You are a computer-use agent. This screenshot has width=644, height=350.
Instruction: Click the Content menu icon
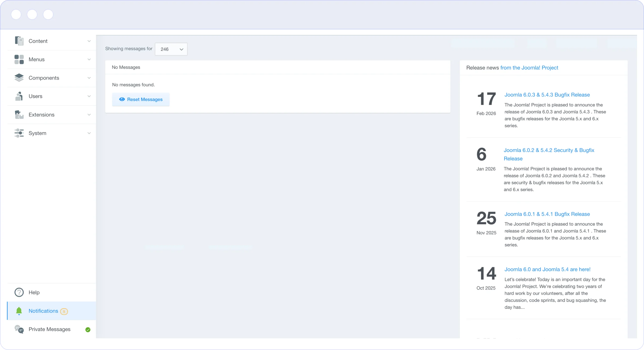(19, 41)
